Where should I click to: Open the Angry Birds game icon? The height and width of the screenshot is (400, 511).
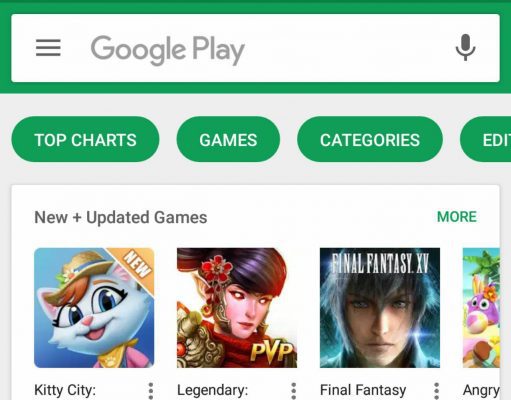coord(481,308)
